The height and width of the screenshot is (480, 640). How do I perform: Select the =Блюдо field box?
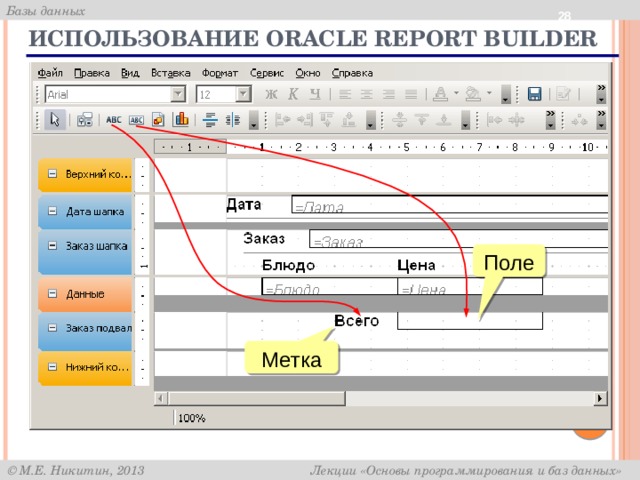tap(329, 286)
